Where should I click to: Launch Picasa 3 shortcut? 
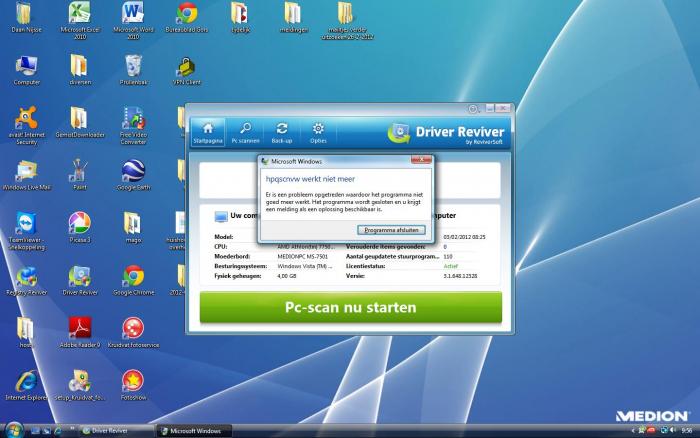pos(80,228)
